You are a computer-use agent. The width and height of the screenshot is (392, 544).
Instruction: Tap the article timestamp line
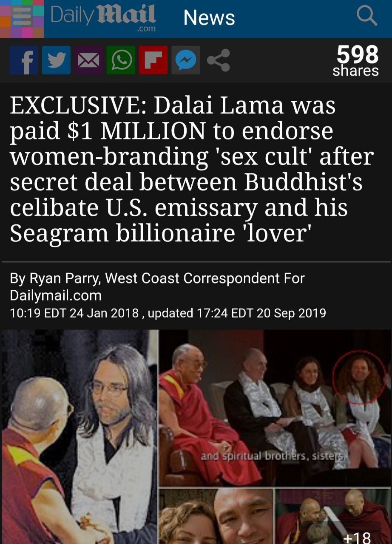coord(168,313)
